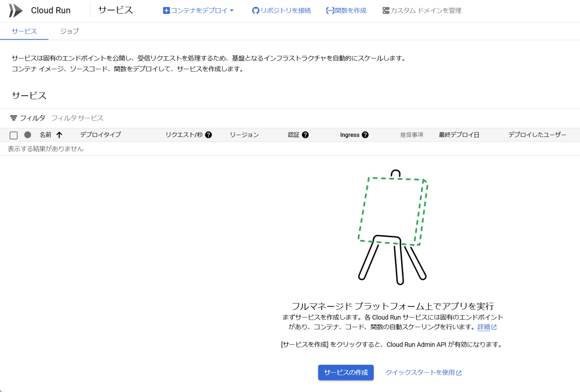Select the コンテナをデプロイ icon

166,10
